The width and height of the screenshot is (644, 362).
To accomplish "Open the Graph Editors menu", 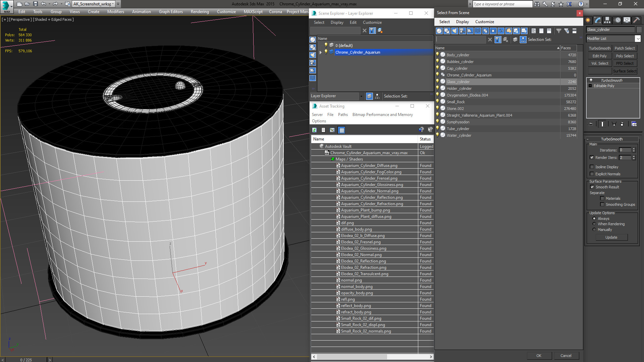I will pos(171,12).
